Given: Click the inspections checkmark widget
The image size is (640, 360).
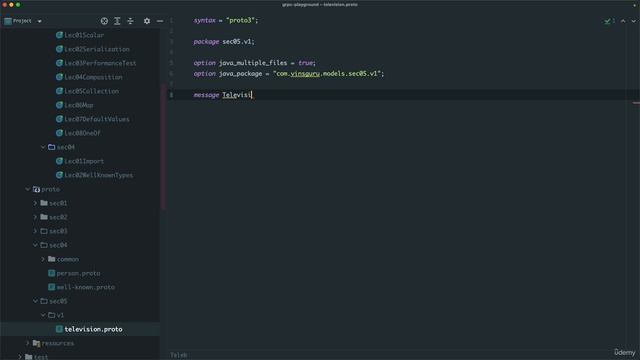Looking at the screenshot, I should [609, 21].
